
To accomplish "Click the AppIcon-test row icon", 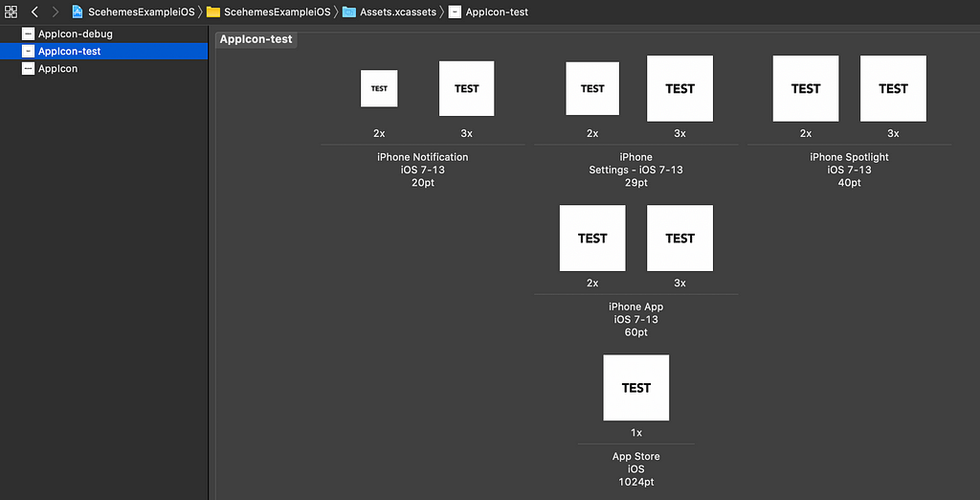I will (x=28, y=52).
